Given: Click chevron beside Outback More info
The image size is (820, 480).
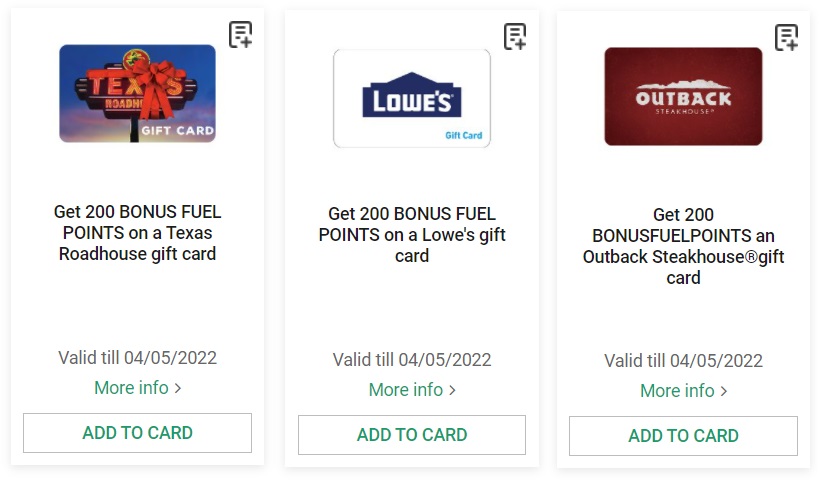Looking at the screenshot, I should point(724,391).
